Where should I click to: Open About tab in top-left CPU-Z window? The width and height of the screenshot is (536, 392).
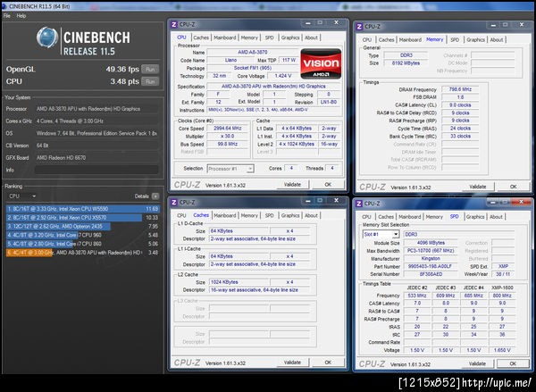point(312,38)
